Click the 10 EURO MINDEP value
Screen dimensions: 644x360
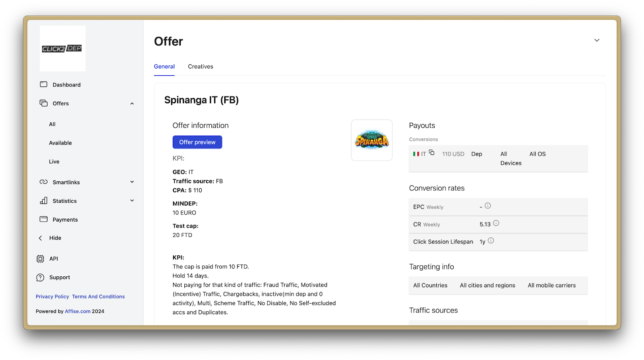tap(184, 213)
